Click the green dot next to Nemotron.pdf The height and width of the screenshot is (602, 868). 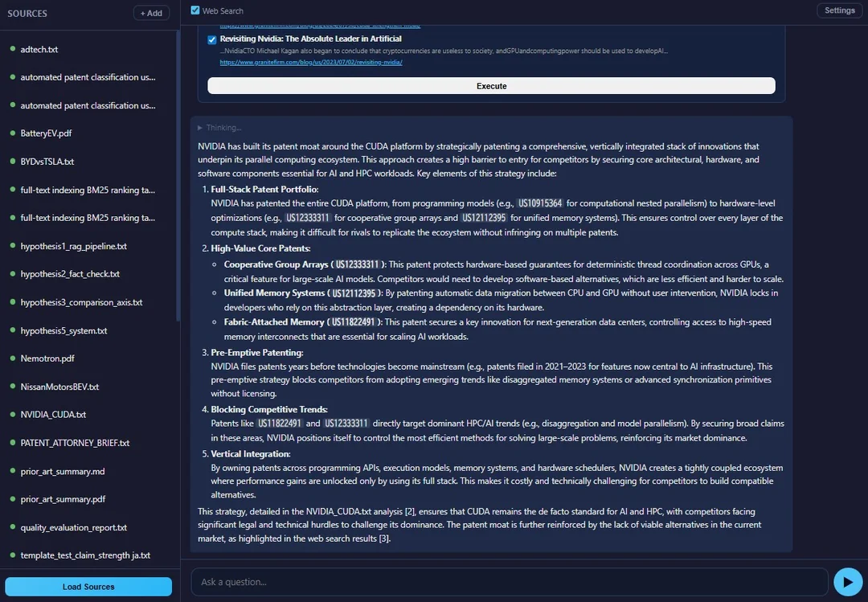(x=13, y=358)
